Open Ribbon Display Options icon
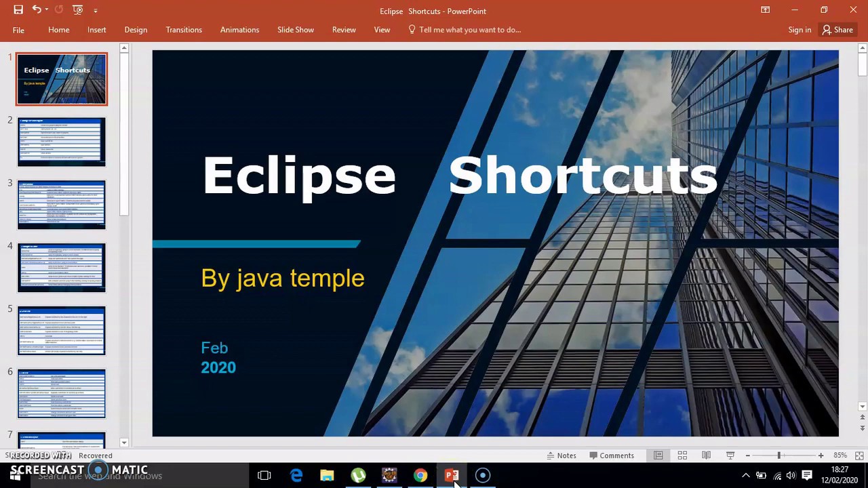 click(x=765, y=9)
